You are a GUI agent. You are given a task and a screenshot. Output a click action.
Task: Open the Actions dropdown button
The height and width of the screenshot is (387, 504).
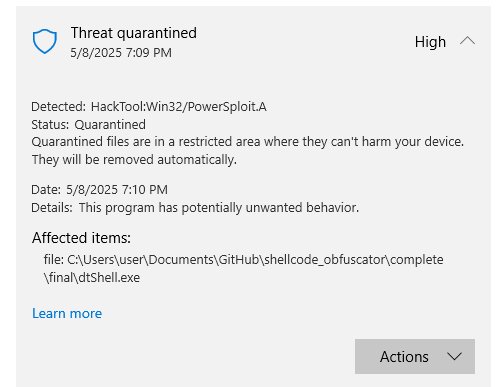coord(415,356)
